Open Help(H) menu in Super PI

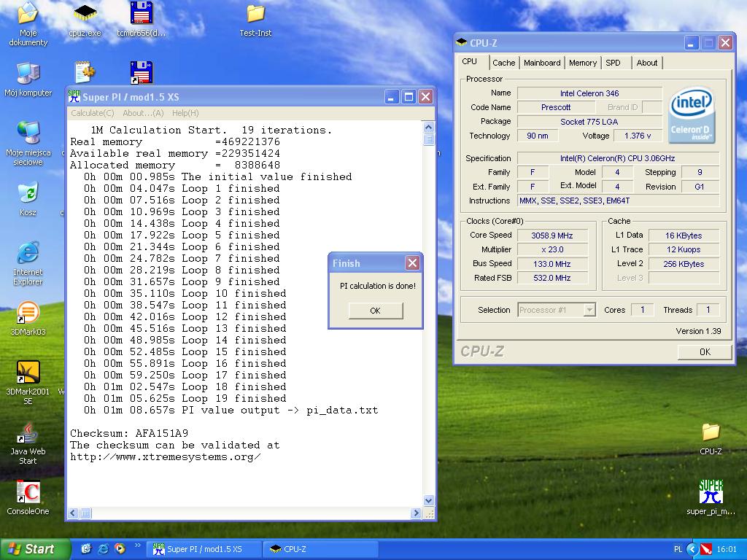(x=185, y=113)
